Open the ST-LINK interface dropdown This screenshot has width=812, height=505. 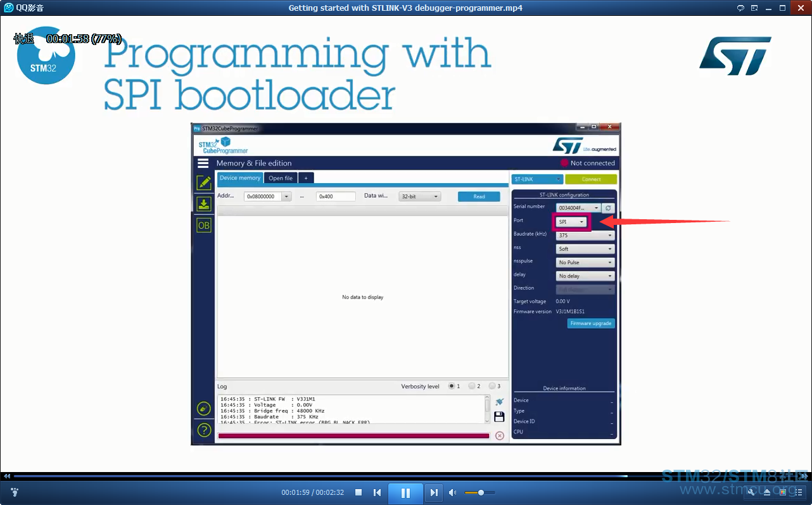[x=537, y=179]
